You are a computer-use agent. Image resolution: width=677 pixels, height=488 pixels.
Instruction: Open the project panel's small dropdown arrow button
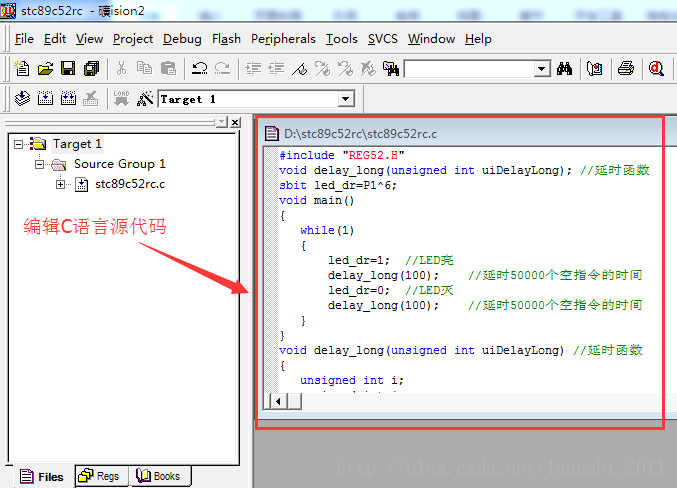[221, 122]
